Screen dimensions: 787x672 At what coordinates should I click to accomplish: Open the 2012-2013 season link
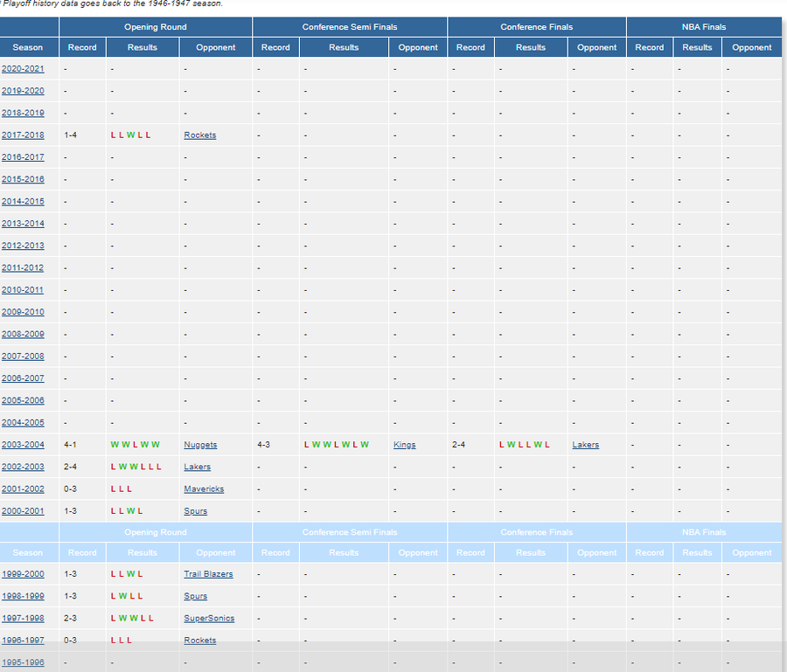tap(23, 246)
